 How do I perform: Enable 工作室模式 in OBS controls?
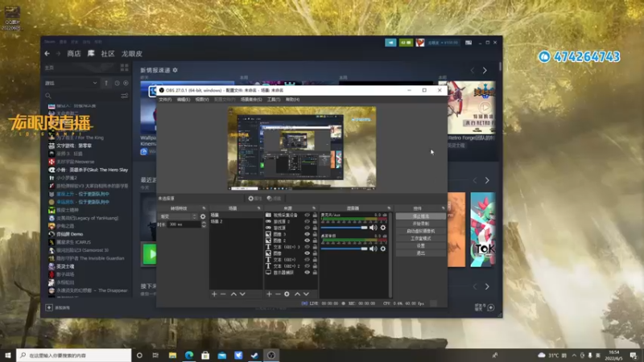[x=420, y=238]
